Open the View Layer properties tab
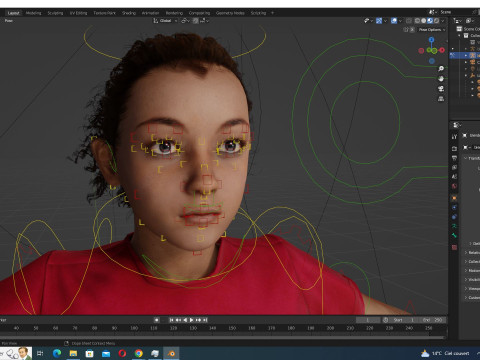 454,167
